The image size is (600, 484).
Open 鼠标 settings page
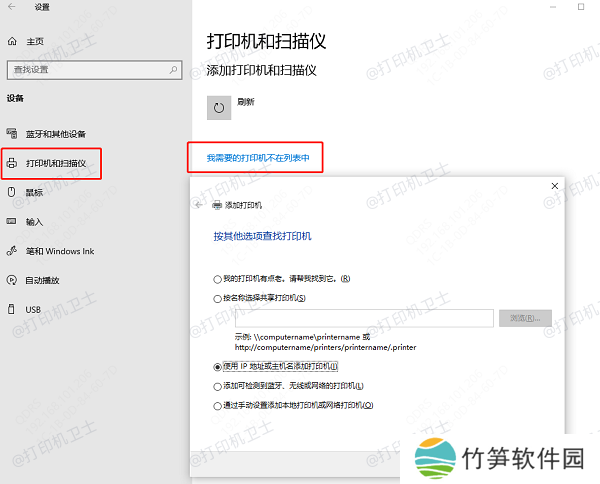(x=34, y=193)
